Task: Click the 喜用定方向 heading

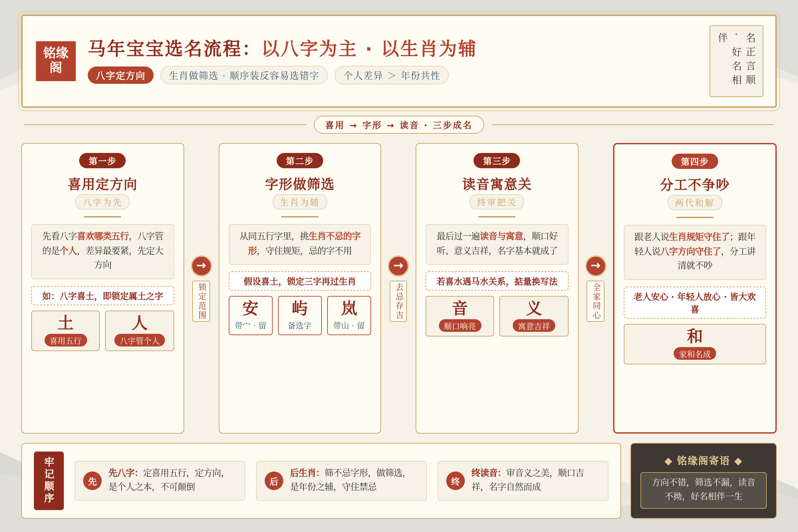Action: 102,184
